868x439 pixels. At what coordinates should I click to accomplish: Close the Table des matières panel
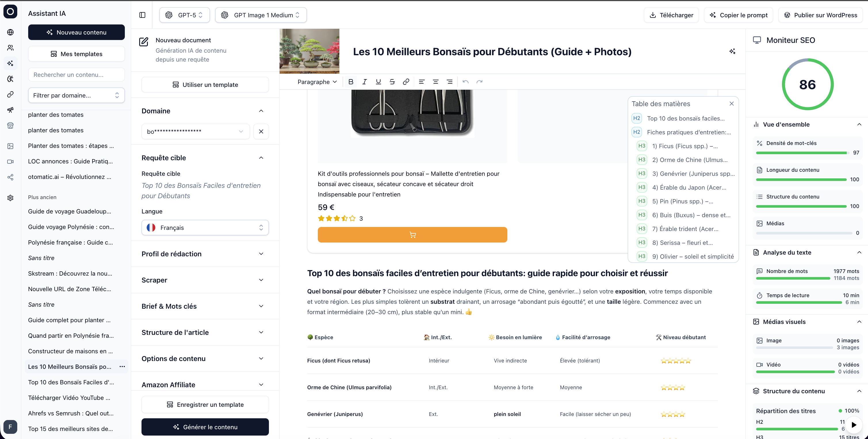pos(731,104)
